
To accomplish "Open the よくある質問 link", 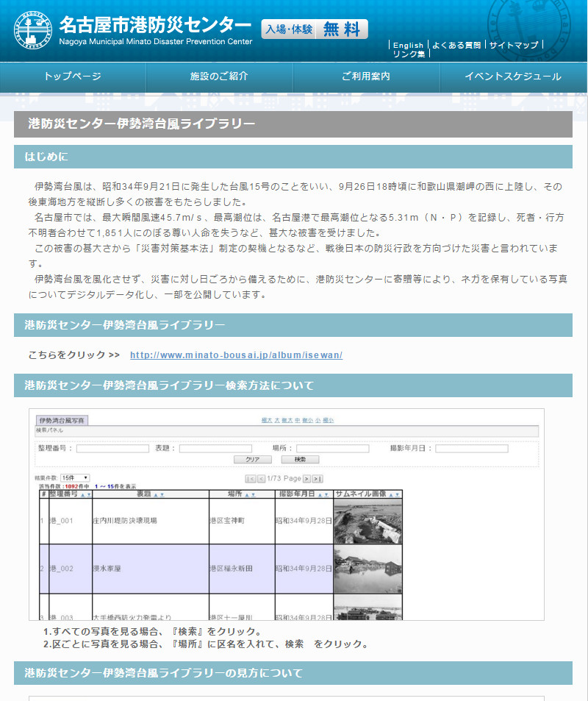I will click(x=456, y=45).
